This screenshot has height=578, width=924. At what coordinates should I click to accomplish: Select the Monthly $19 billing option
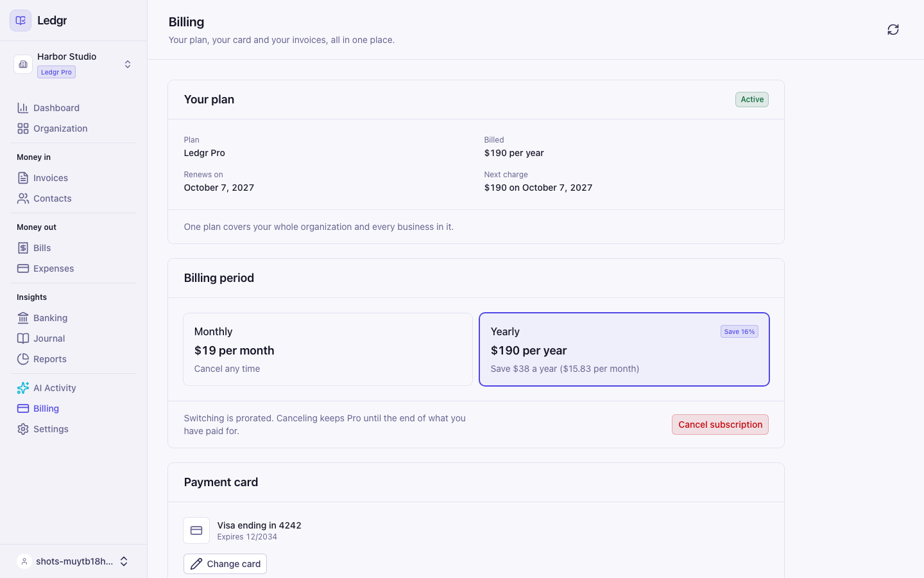pos(328,349)
